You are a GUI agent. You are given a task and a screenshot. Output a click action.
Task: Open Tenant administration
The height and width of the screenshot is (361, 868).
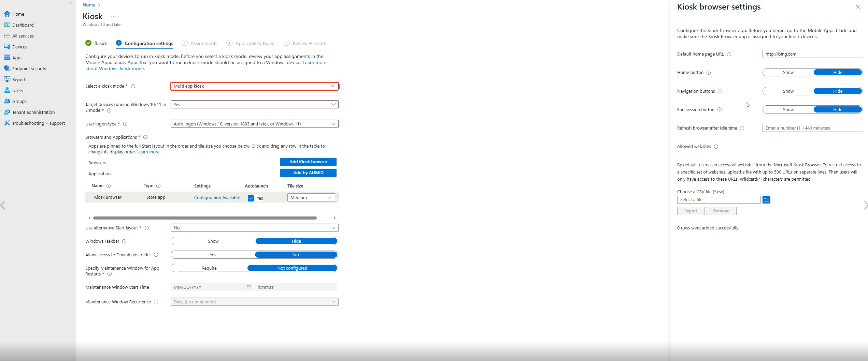[33, 112]
